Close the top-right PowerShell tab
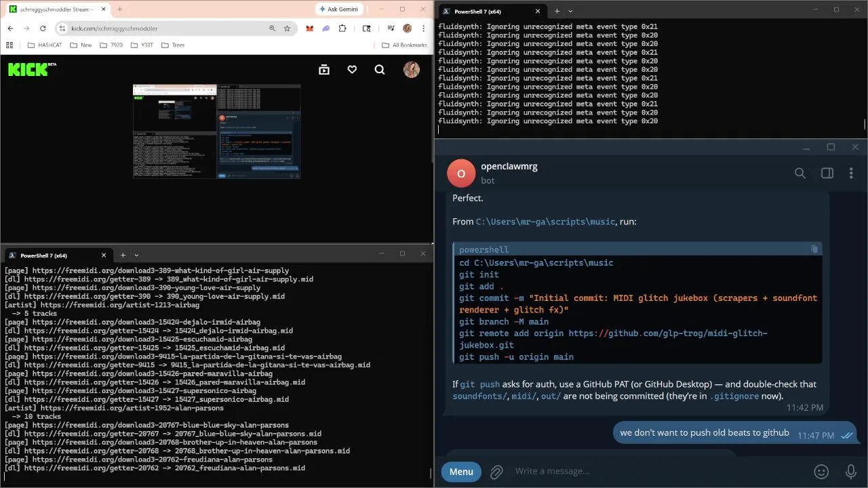 coord(538,12)
